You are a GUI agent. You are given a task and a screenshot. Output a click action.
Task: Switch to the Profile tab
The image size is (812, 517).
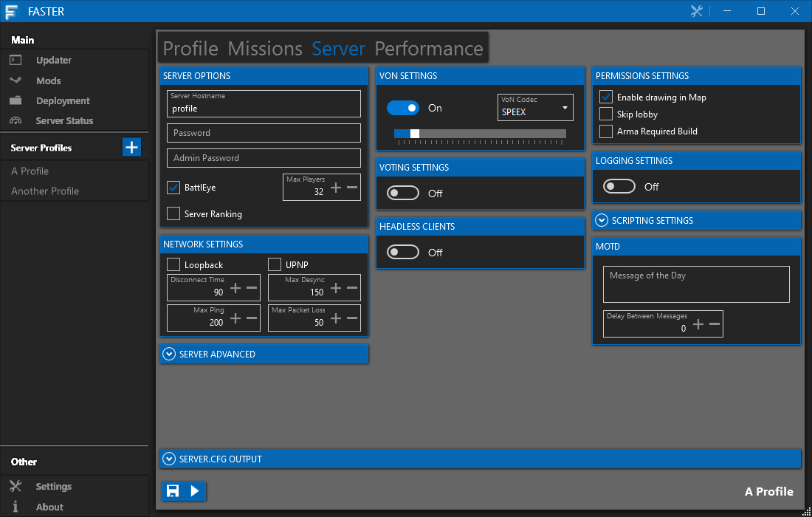click(x=190, y=49)
